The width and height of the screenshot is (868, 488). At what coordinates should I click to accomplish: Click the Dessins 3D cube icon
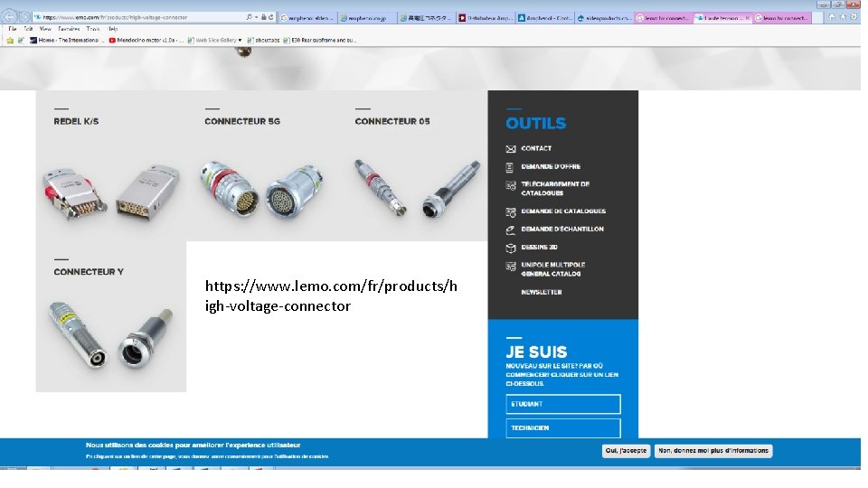510,248
